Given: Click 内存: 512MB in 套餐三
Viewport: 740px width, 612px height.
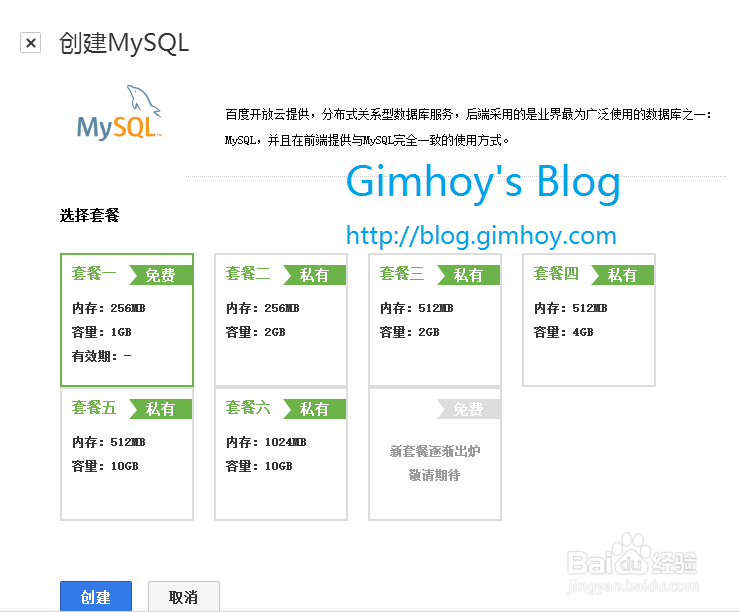Looking at the screenshot, I should pos(416,308).
